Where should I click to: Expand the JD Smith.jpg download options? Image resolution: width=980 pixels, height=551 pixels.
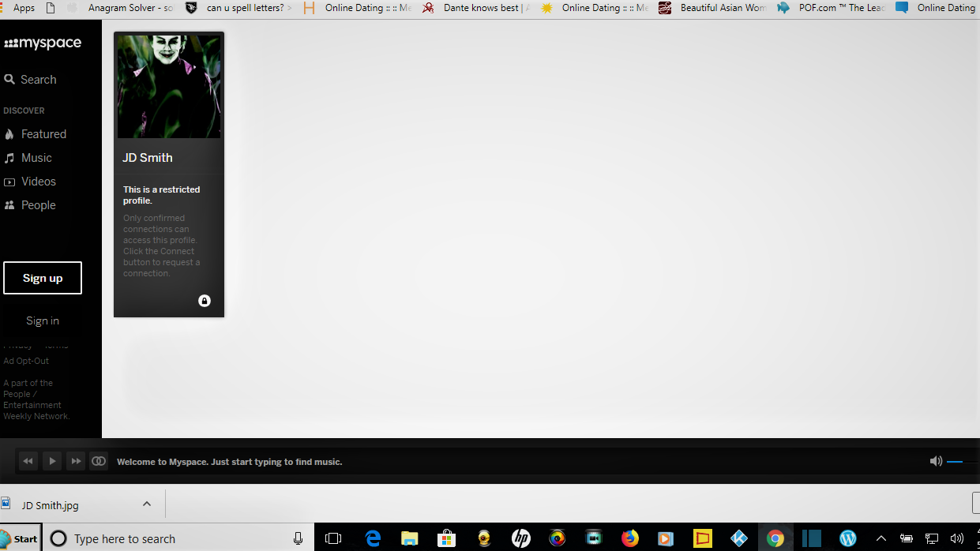(146, 504)
